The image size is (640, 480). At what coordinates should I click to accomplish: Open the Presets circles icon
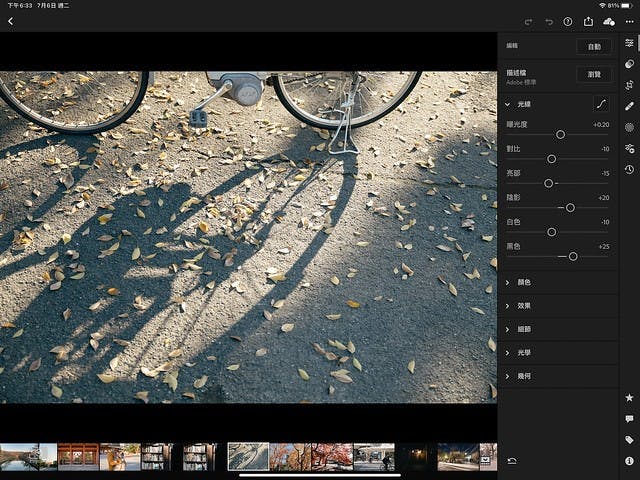pyautogui.click(x=629, y=64)
